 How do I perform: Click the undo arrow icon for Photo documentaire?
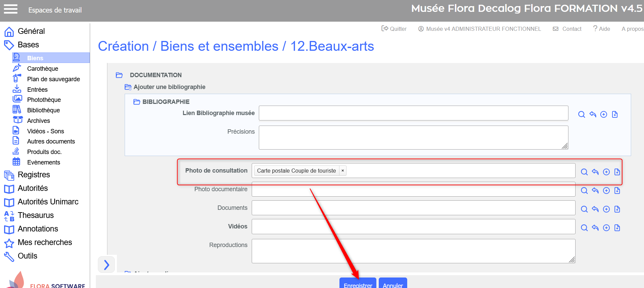[x=595, y=191]
